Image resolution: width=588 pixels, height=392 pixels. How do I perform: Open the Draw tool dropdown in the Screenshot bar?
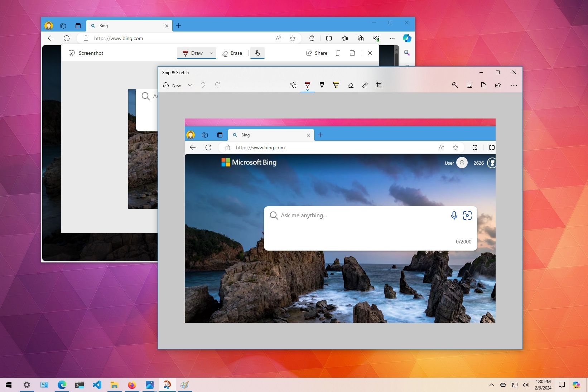pyautogui.click(x=211, y=53)
